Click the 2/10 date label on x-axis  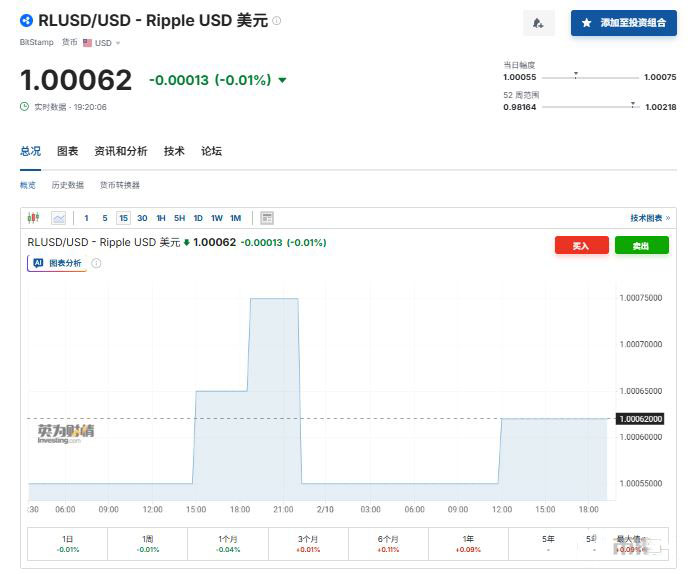[325, 509]
